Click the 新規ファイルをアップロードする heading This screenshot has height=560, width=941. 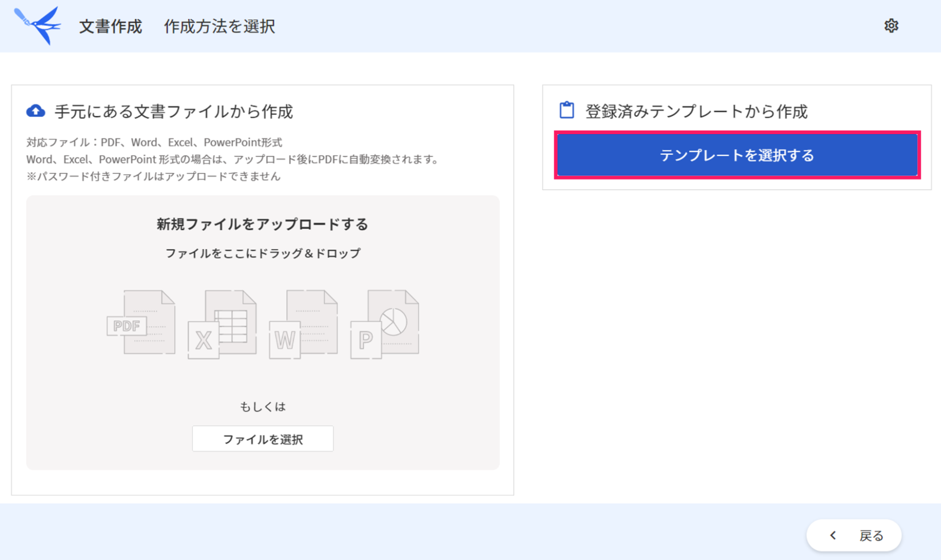[262, 224]
